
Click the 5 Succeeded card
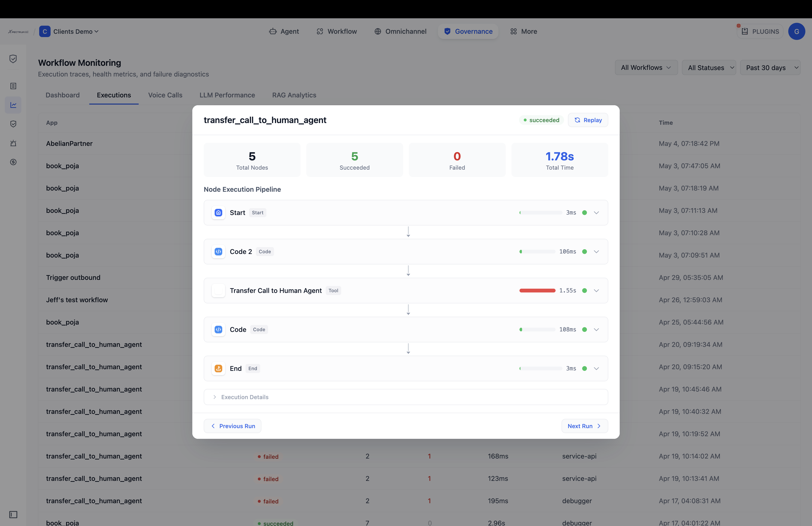[x=354, y=160]
